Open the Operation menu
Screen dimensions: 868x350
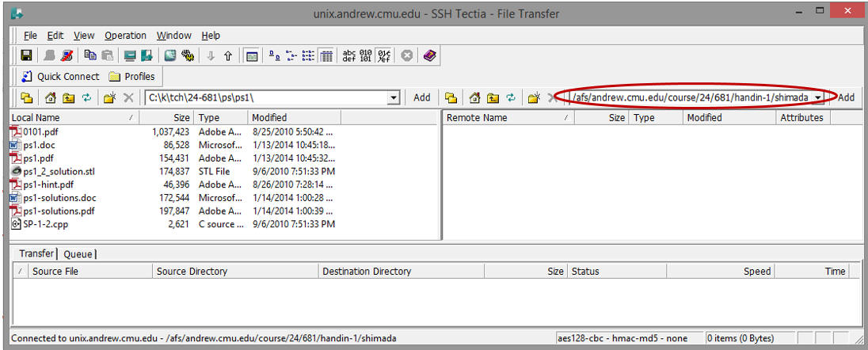[126, 36]
